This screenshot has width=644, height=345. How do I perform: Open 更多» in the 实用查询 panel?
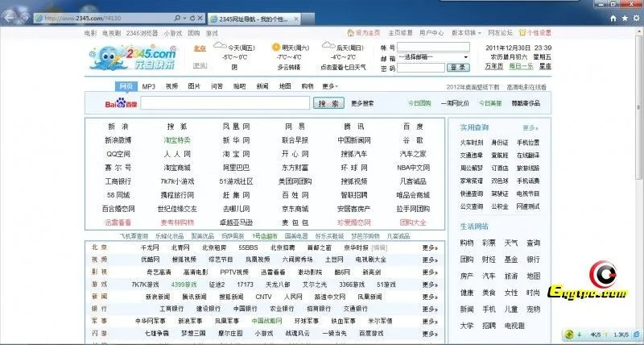(x=530, y=128)
